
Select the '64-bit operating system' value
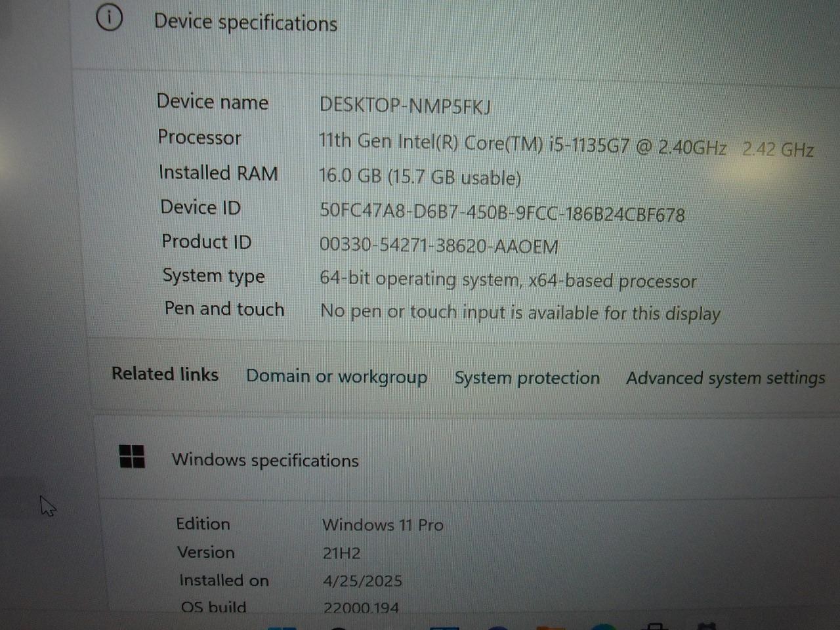tap(508, 280)
